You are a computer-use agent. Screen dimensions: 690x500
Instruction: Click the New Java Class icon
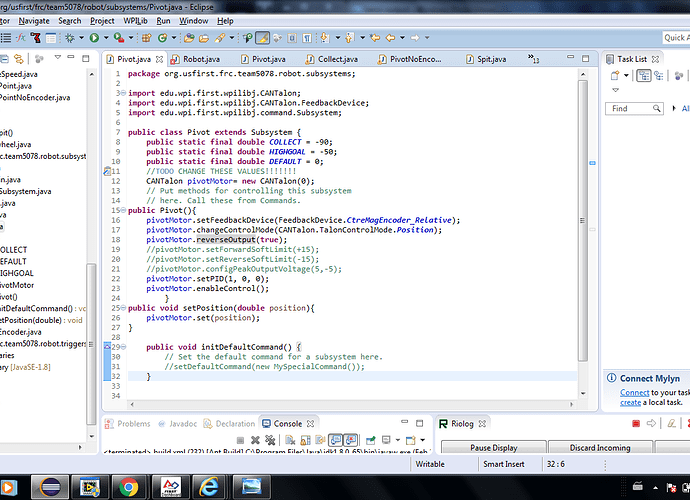[162, 38]
